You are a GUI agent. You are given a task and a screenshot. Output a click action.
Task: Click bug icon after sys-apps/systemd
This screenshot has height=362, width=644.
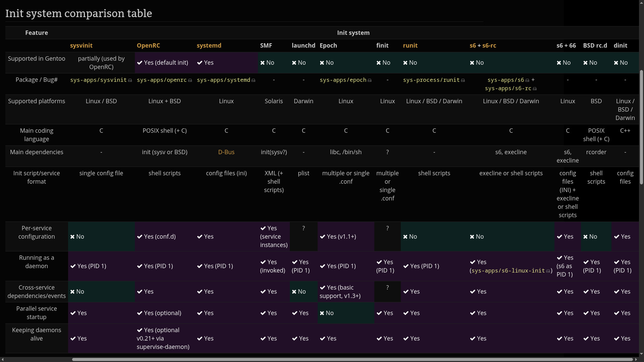pos(254,80)
